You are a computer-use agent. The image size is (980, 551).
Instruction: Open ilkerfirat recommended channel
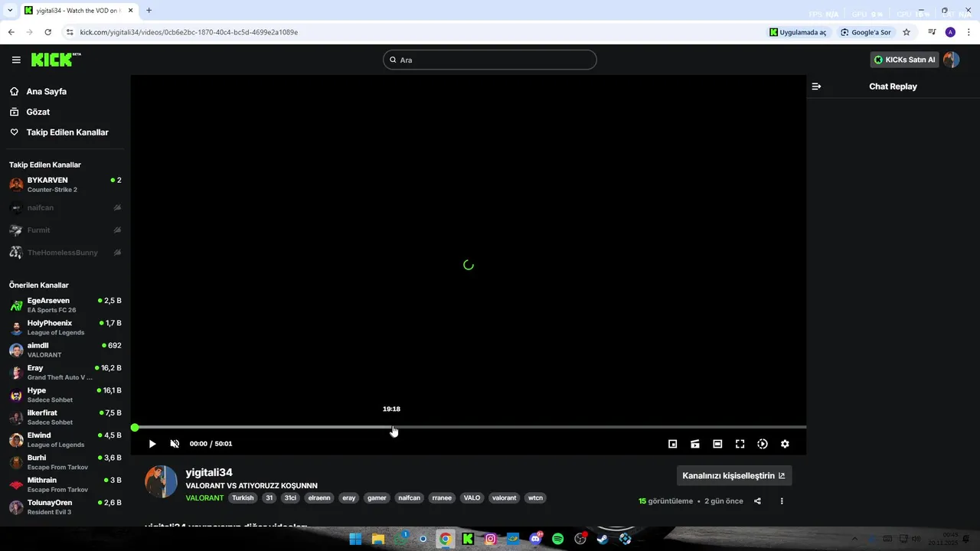(65, 417)
